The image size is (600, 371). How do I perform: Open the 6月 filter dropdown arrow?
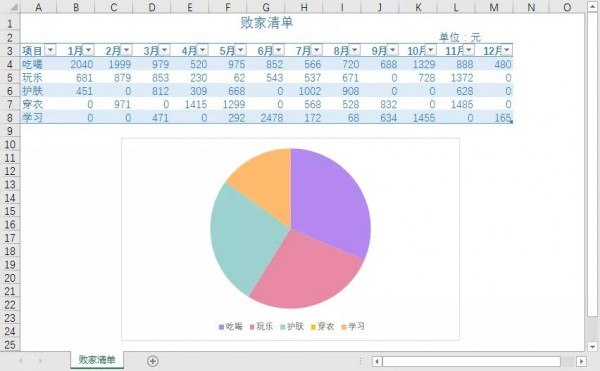[x=279, y=50]
